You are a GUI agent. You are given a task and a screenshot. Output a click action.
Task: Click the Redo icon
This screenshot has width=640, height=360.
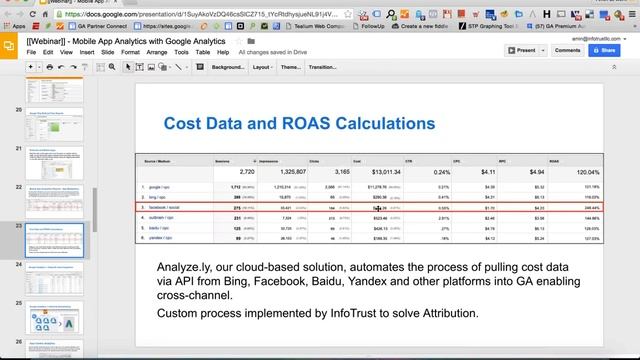point(73,67)
